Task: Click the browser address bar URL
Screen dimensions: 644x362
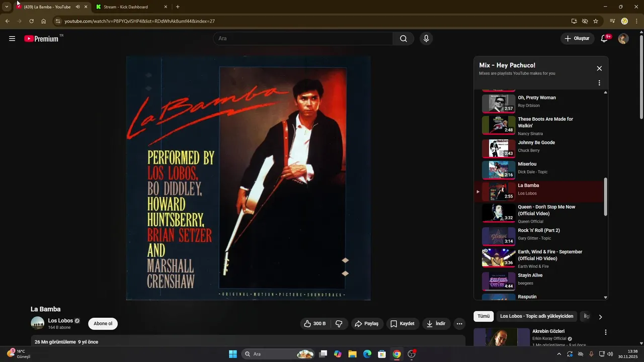Action: coord(139,21)
